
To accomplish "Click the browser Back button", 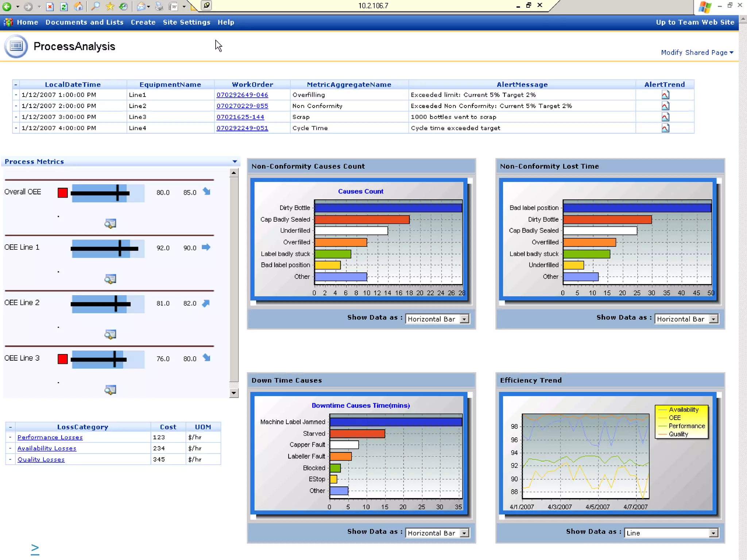I will click(x=7, y=6).
